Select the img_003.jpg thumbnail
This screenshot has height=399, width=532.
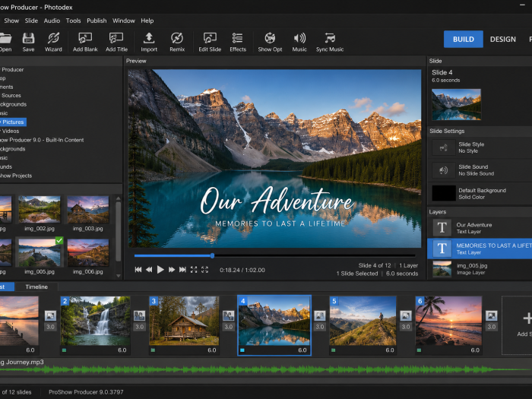pos(88,209)
